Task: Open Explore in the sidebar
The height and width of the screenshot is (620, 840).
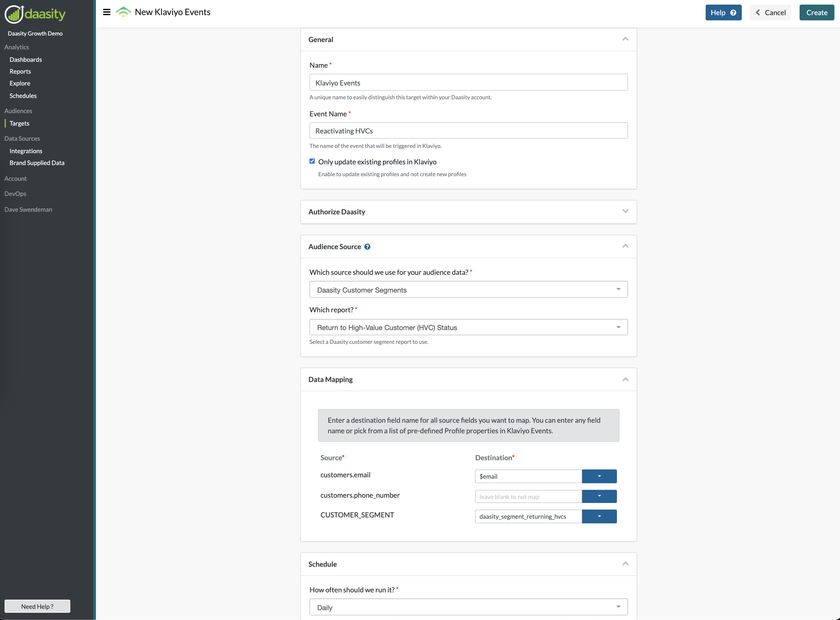Action: (x=20, y=83)
